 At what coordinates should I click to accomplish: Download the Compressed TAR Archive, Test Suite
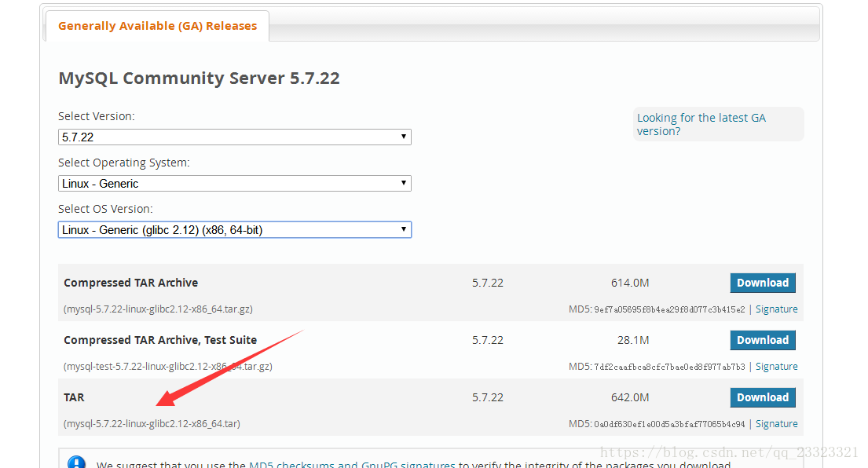(x=762, y=340)
